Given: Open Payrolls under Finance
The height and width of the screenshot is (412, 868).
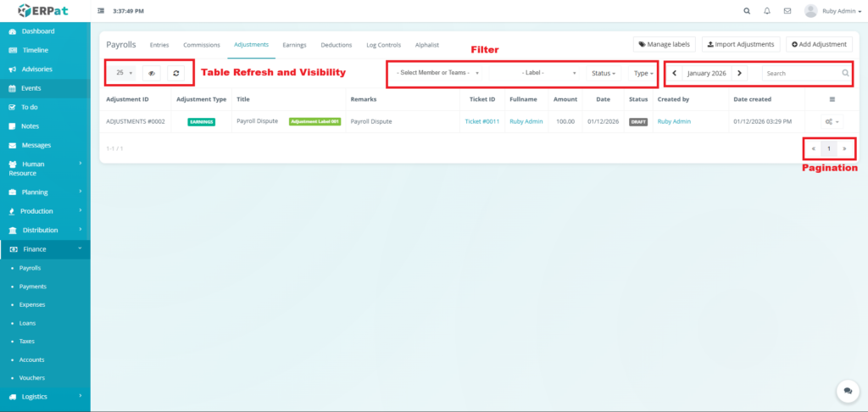Looking at the screenshot, I should pyautogui.click(x=30, y=268).
